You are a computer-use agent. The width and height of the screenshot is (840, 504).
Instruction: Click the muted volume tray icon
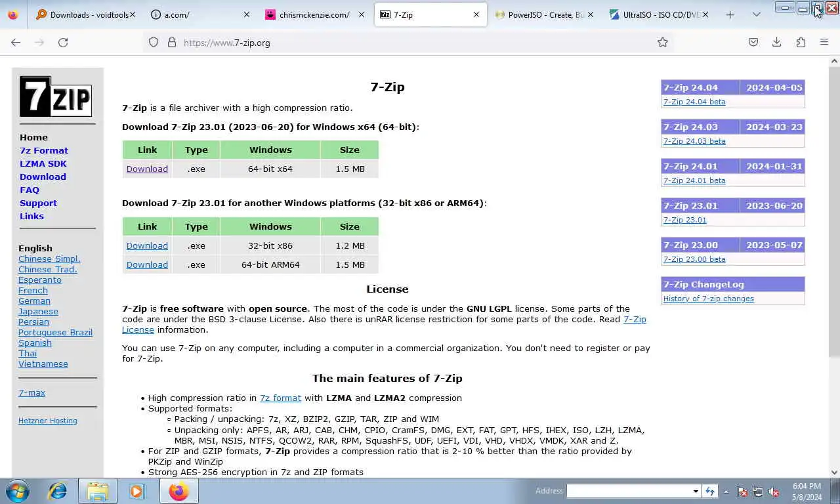tap(774, 492)
